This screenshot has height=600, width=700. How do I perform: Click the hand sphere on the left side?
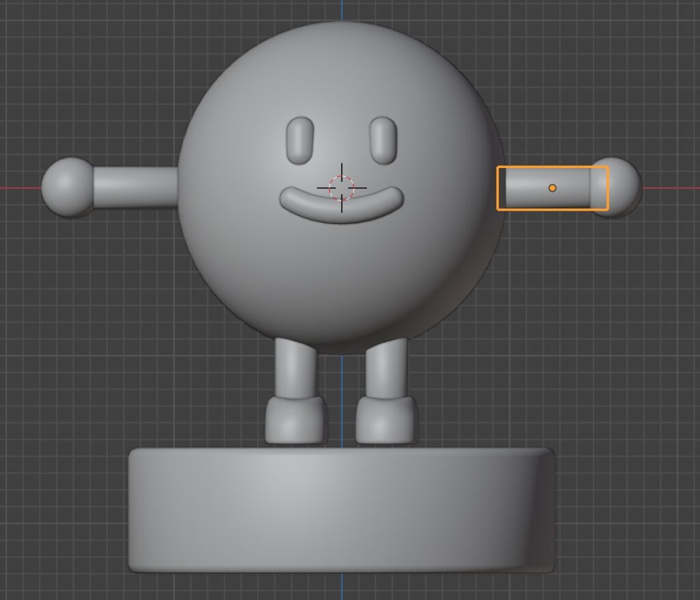66,187
